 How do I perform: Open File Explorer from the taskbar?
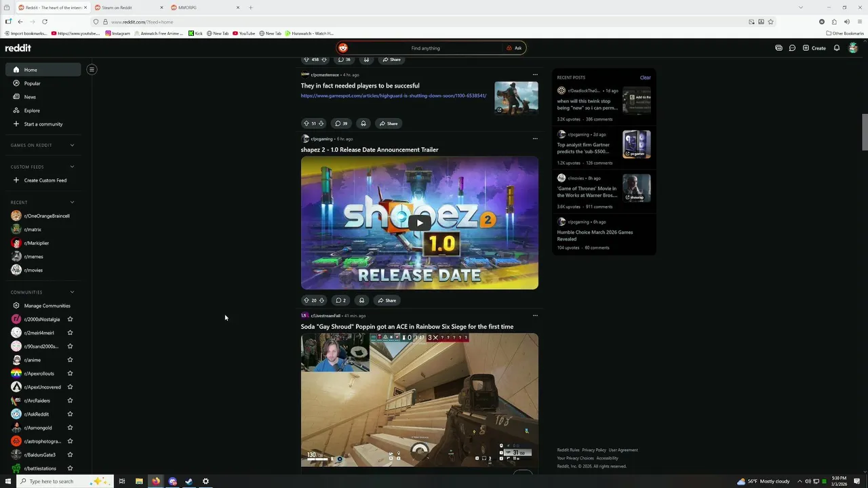(x=139, y=481)
